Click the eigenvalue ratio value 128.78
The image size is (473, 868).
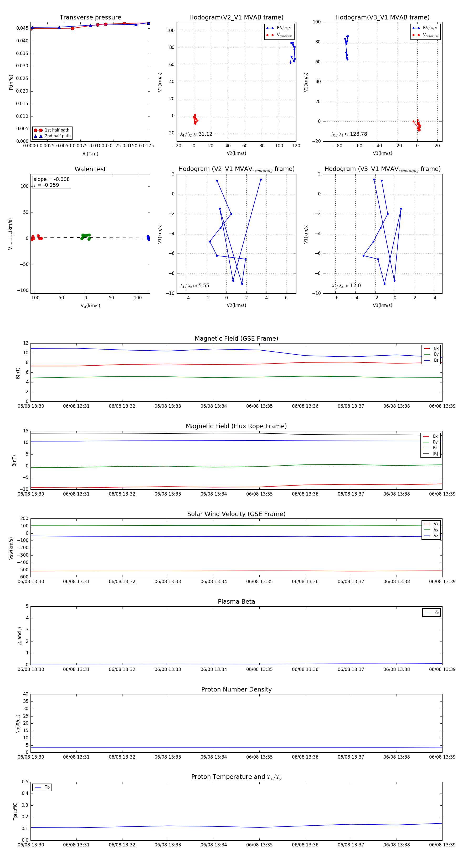point(358,134)
